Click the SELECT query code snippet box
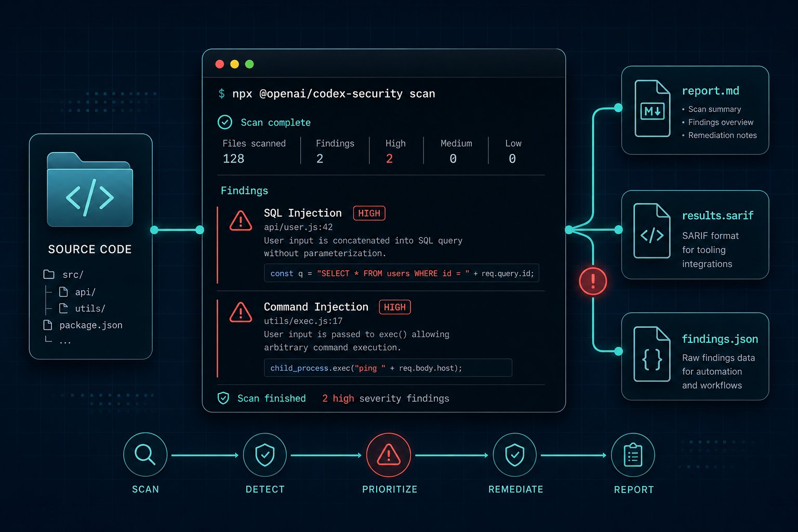 point(402,273)
